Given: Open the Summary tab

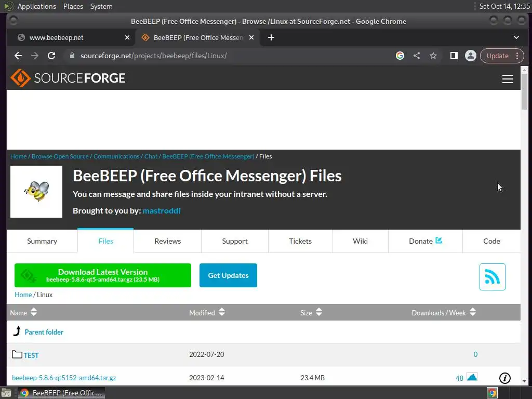Looking at the screenshot, I should click(42, 241).
